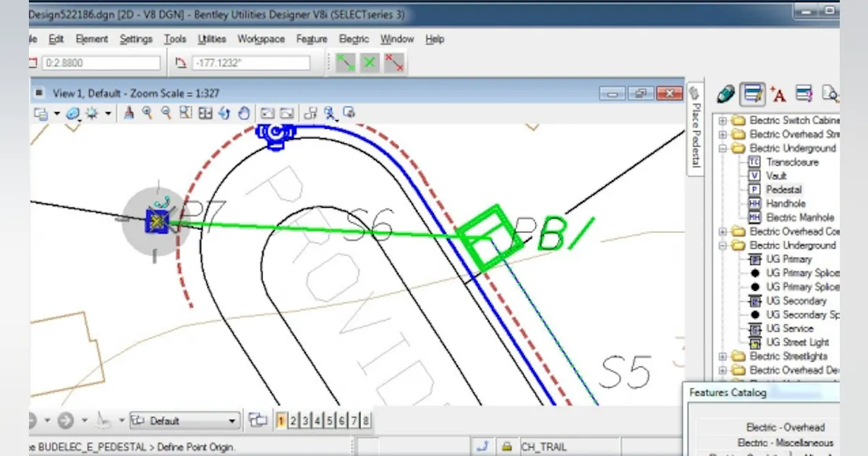Image resolution: width=868 pixels, height=456 pixels.
Task: Click the -177.1232° angle input field
Action: (251, 63)
